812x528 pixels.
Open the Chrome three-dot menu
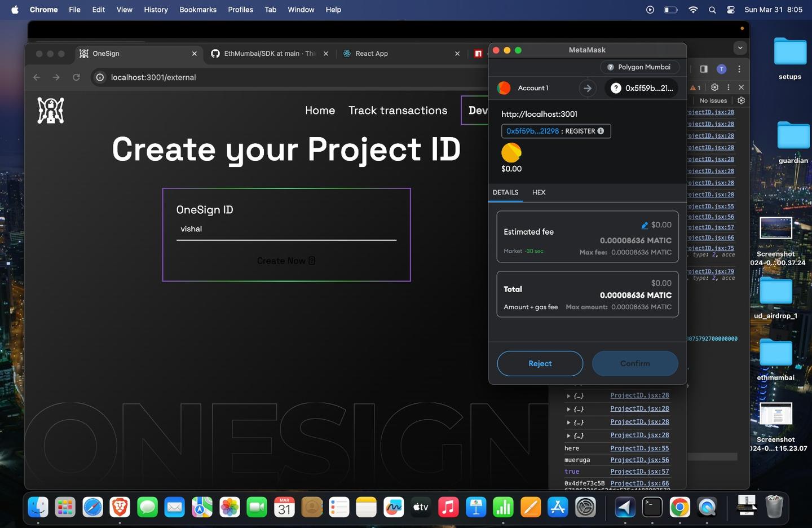click(739, 69)
